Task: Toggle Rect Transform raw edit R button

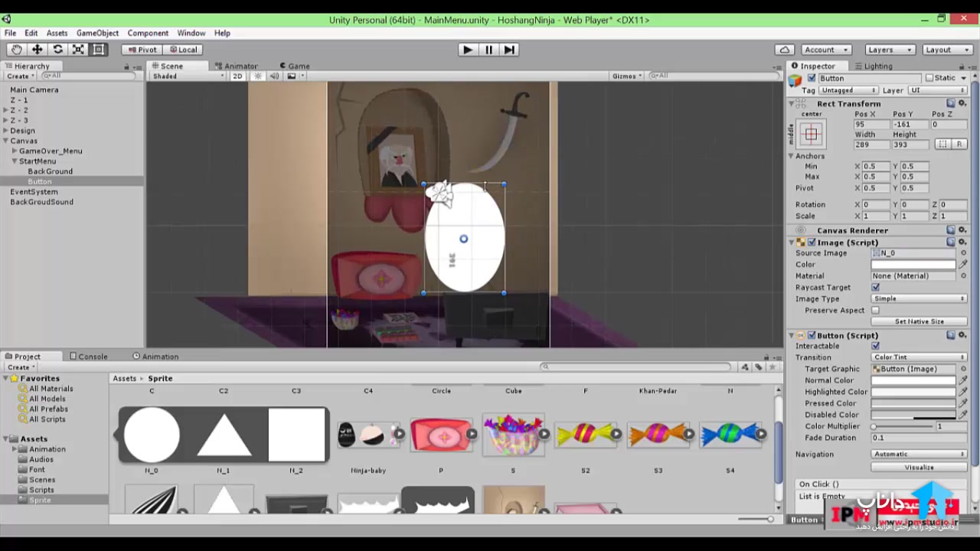Action: click(x=959, y=145)
